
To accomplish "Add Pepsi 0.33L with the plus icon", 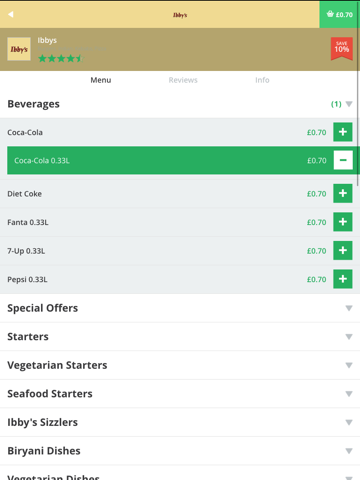I will [343, 279].
